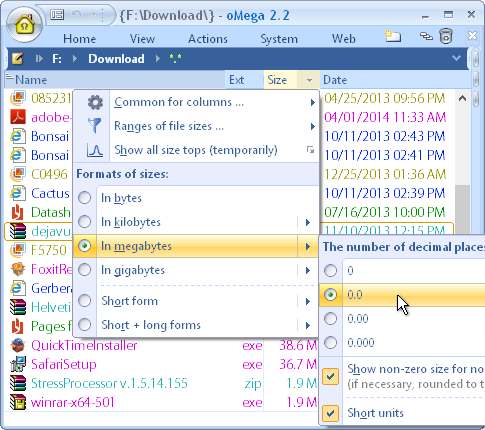Sort by the Size column header
Screen dimensions: 485x430
point(281,80)
